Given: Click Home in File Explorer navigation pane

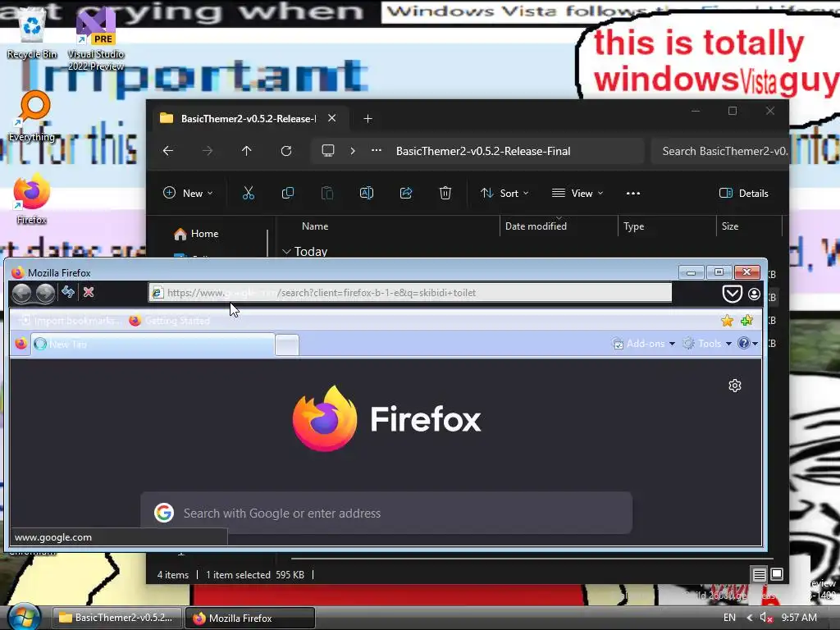Looking at the screenshot, I should pyautogui.click(x=196, y=234).
